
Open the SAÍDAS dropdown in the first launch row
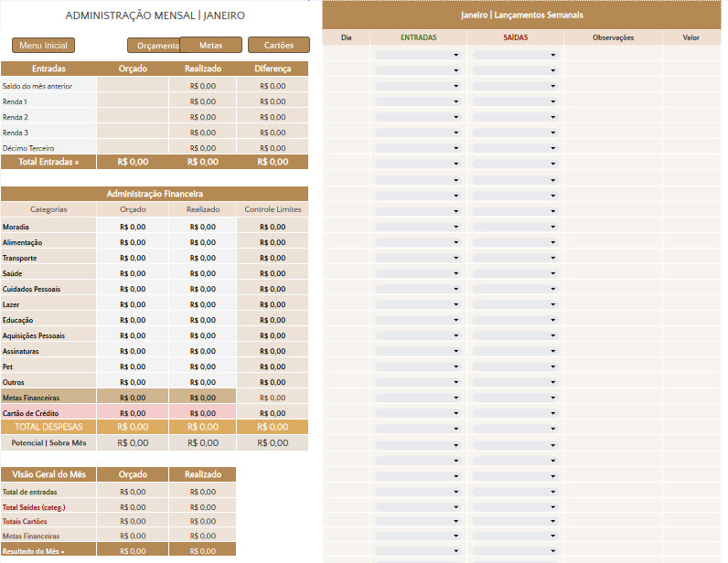point(515,55)
